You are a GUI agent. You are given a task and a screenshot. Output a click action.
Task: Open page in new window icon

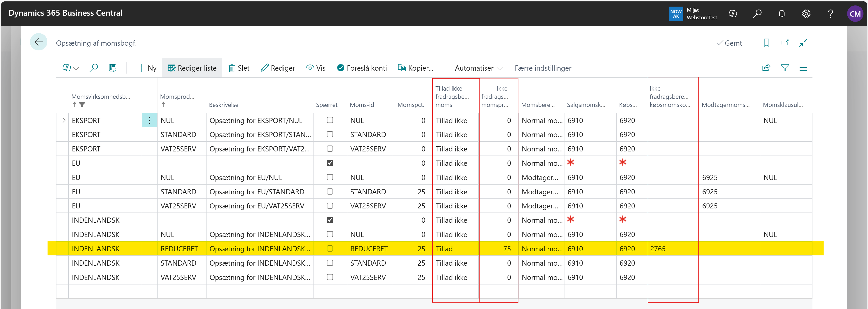784,43
